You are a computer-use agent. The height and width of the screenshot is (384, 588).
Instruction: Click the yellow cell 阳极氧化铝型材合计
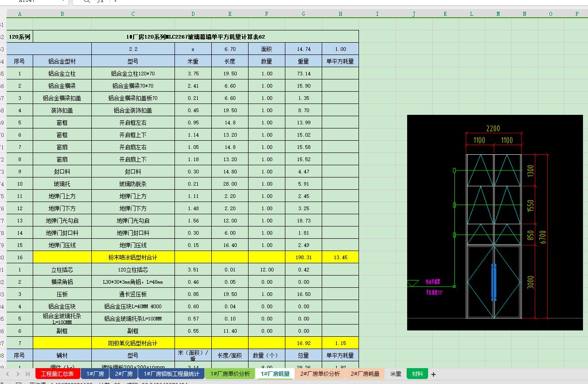[x=133, y=343]
